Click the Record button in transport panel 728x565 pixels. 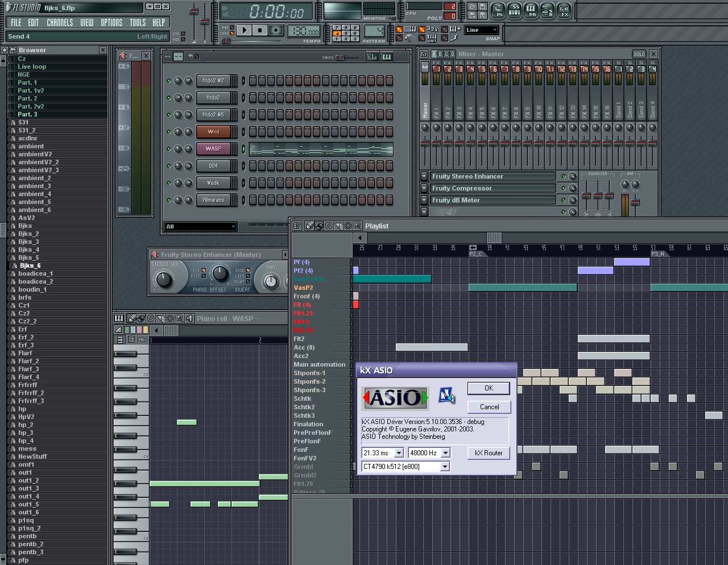pyautogui.click(x=276, y=30)
